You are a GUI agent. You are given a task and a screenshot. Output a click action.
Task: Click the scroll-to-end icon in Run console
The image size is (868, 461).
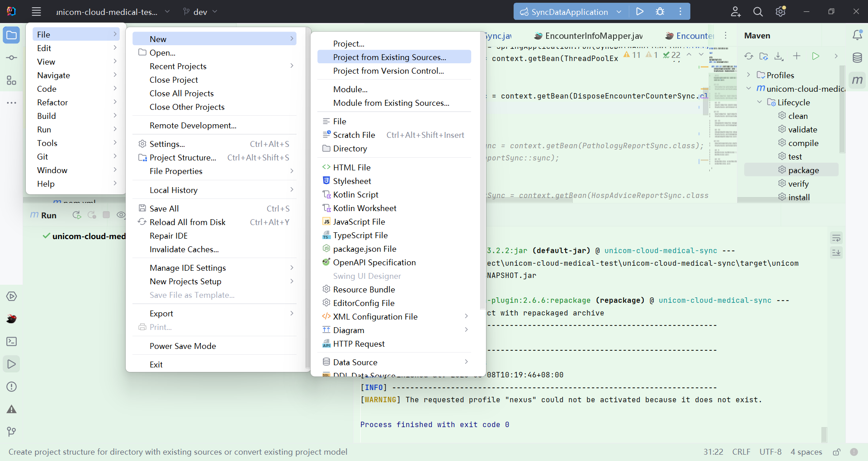(836, 253)
